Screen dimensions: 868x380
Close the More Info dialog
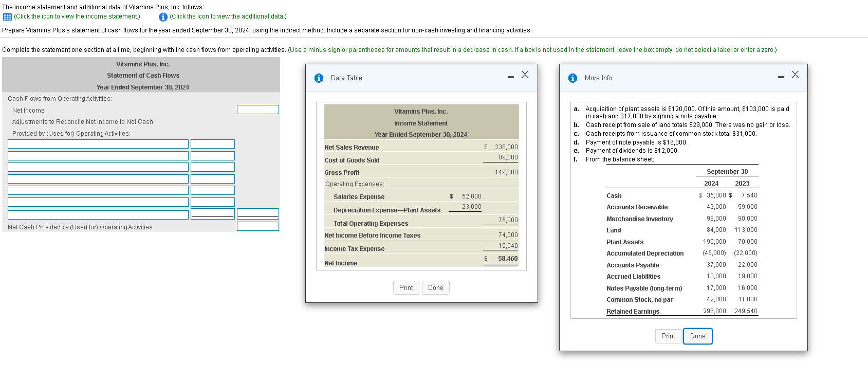tap(795, 75)
